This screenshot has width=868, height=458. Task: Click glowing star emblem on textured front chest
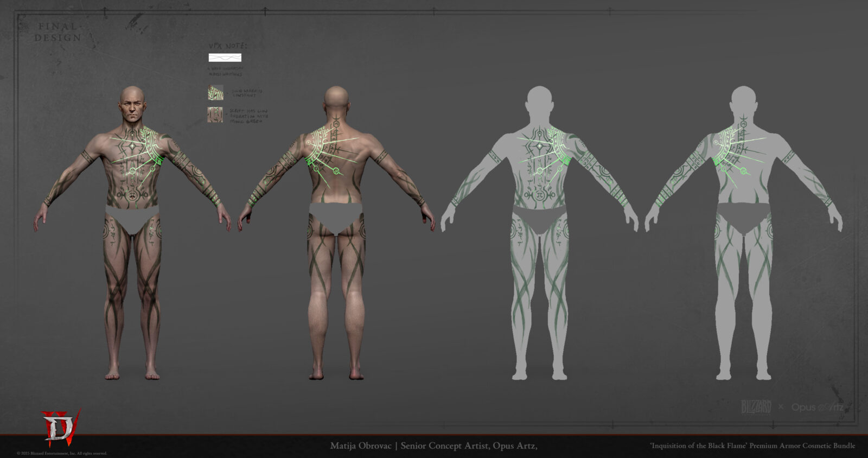(x=132, y=147)
